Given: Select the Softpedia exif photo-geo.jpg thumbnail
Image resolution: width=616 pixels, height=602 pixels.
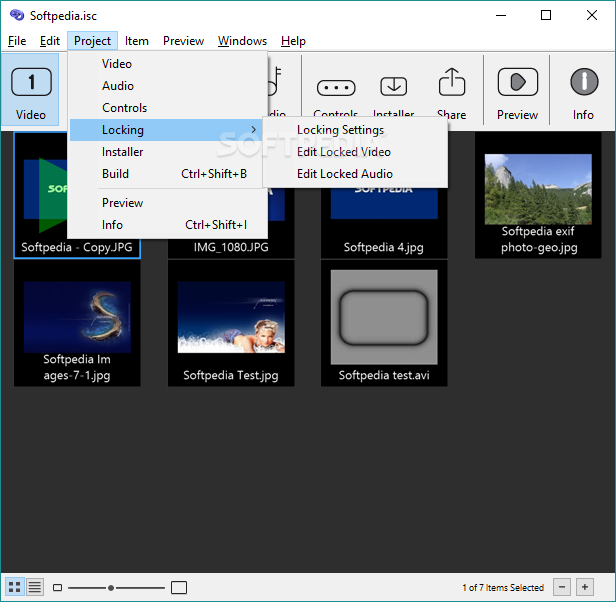Looking at the screenshot, I should click(x=538, y=195).
